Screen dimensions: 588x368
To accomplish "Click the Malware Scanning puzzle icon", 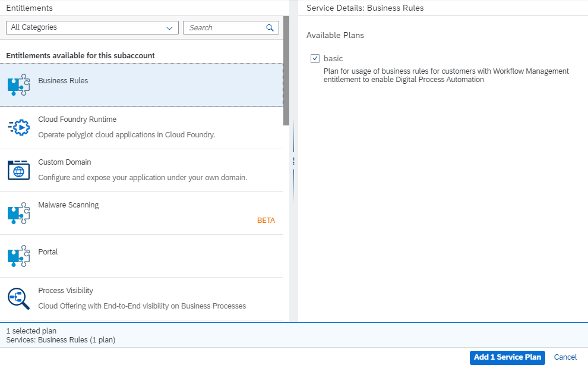I will [x=19, y=213].
